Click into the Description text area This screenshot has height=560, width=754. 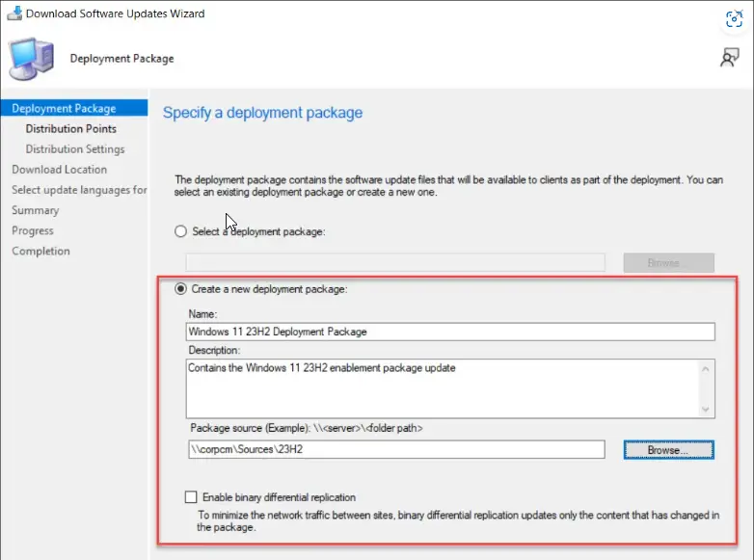tap(444, 387)
